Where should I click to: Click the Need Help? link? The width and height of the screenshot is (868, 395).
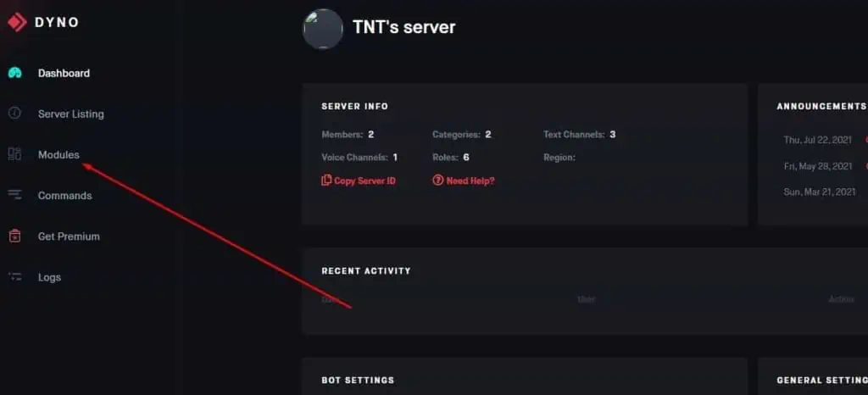point(470,181)
